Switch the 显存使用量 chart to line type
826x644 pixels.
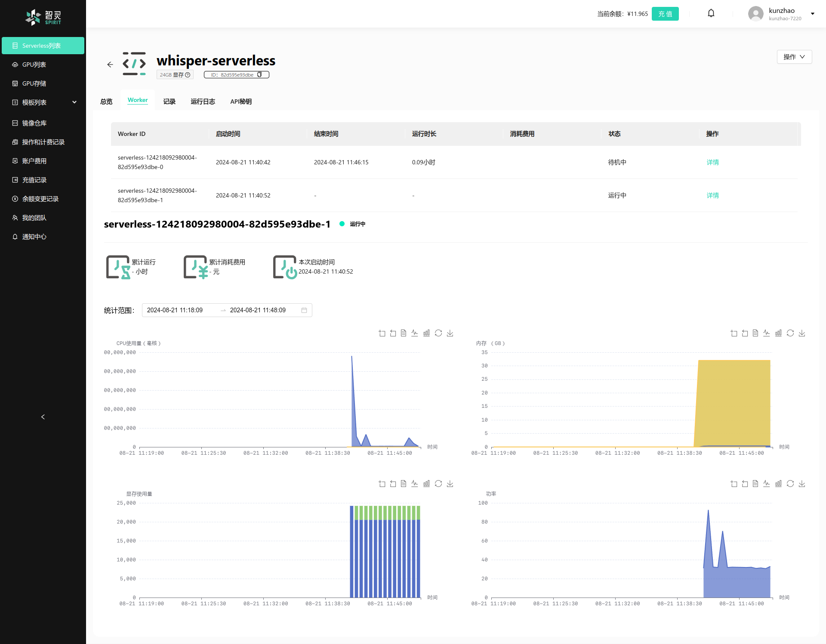[x=415, y=484]
